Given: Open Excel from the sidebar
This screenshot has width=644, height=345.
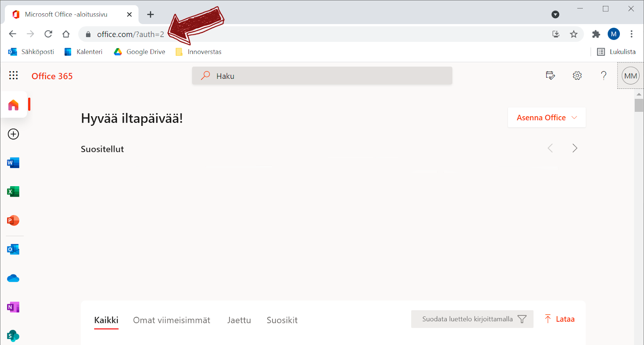Looking at the screenshot, I should click(x=13, y=191).
